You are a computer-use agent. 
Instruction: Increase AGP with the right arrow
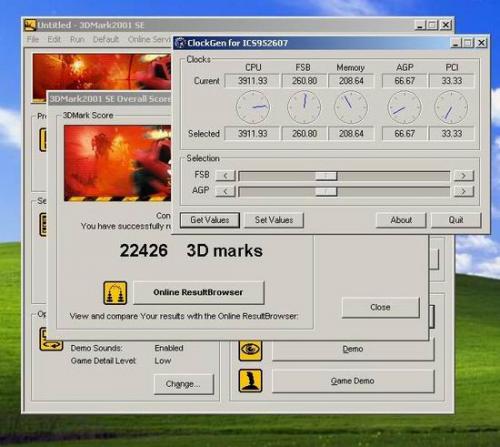tap(463, 191)
